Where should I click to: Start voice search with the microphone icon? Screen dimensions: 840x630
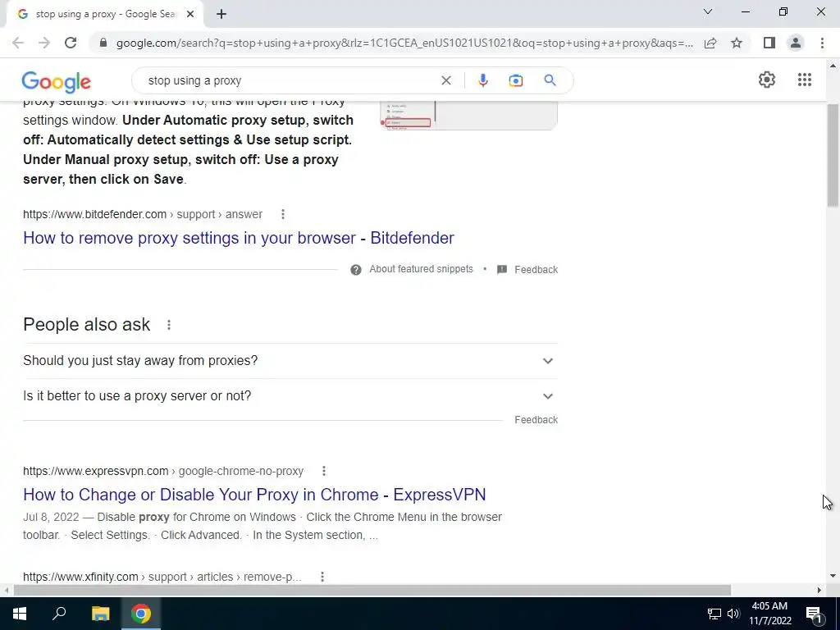pyautogui.click(x=482, y=80)
